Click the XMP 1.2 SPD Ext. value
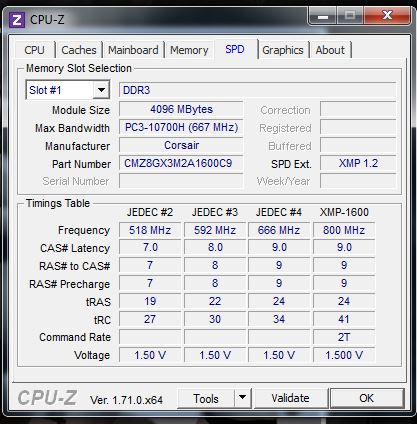This screenshot has height=424, width=417. click(x=358, y=163)
